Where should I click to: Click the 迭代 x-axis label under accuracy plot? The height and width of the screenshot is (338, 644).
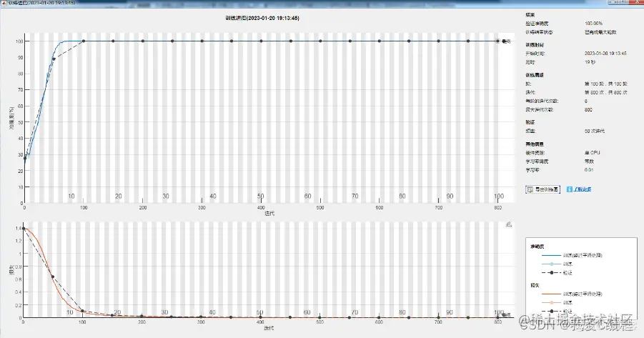(269, 213)
